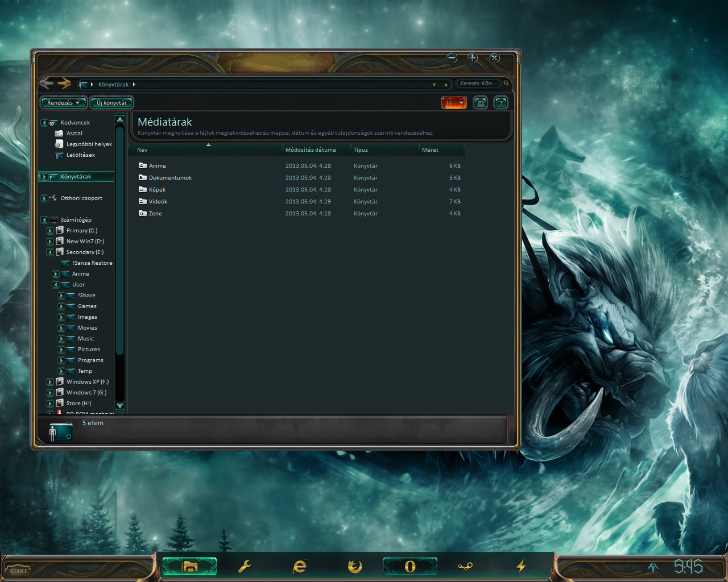Viewport: 728px width, 582px height.
Task: Collapse the Secondary (E:) drive
Action: click(50, 252)
